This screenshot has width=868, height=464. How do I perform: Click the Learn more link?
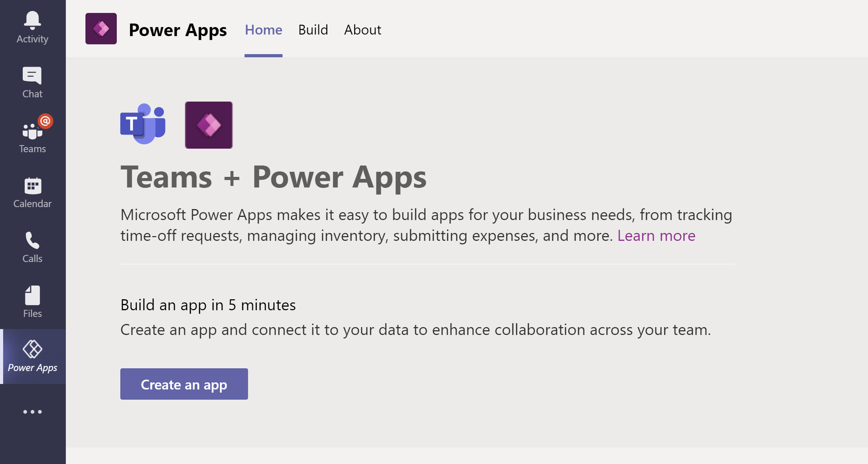coord(655,235)
